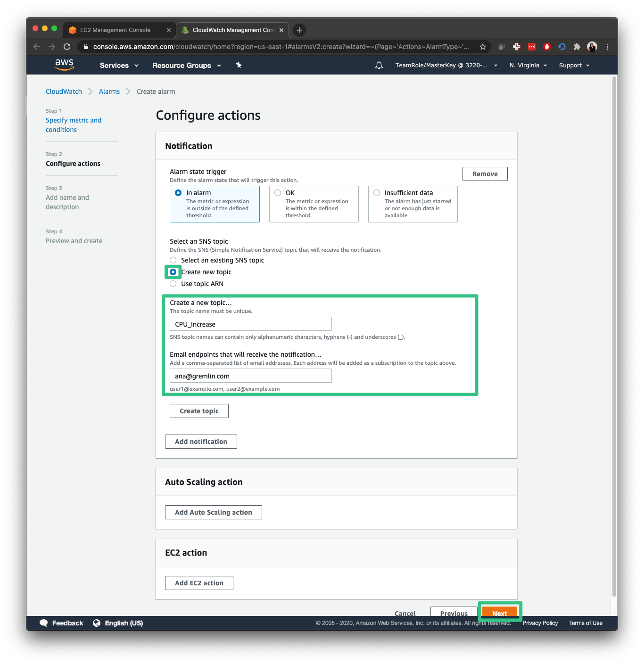The width and height of the screenshot is (644, 665).
Task: Open the notifications bell icon
Action: click(379, 66)
